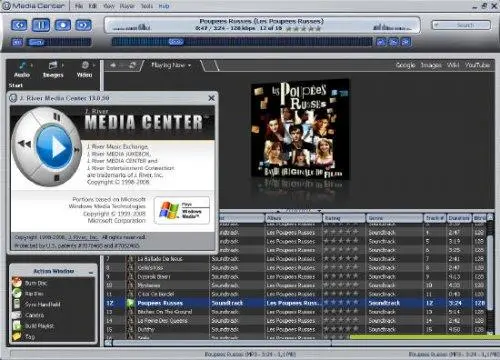Click the track position seek slider
The width and height of the screenshot is (500, 360).
pyautogui.click(x=242, y=42)
